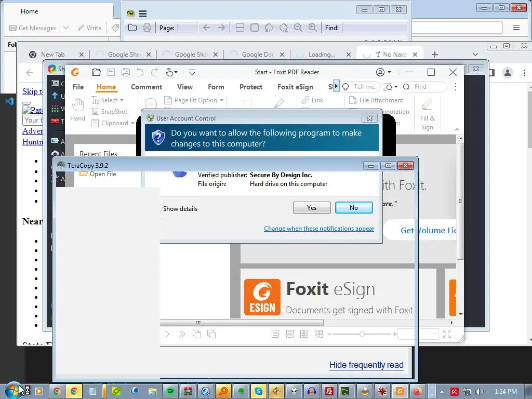Open Chrome tab search chevron
Viewport: 532px width, 399px height.
[x=475, y=54]
